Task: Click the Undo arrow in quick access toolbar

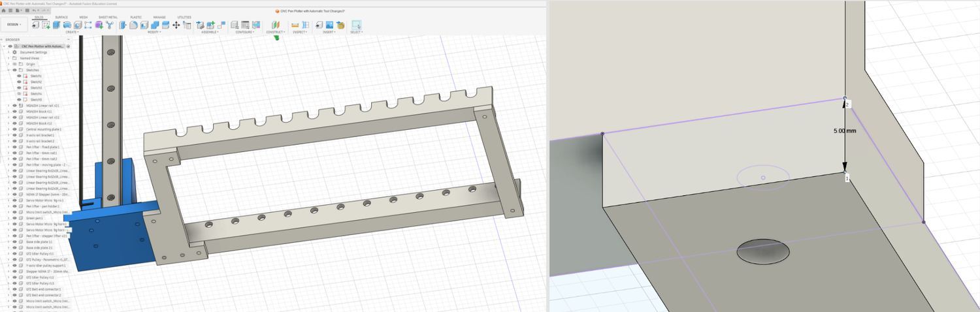Action: click(34, 10)
